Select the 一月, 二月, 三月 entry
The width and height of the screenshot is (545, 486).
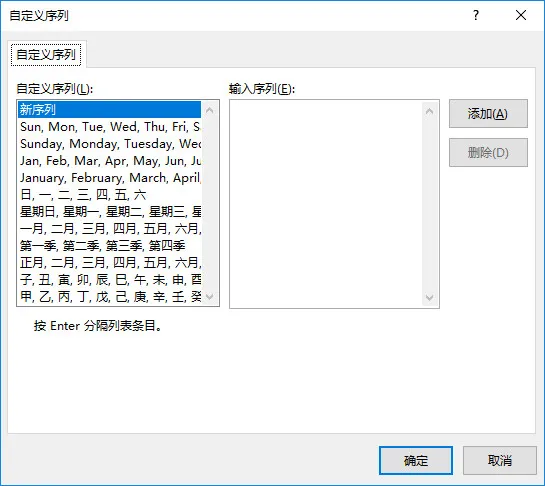pyautogui.click(x=109, y=229)
